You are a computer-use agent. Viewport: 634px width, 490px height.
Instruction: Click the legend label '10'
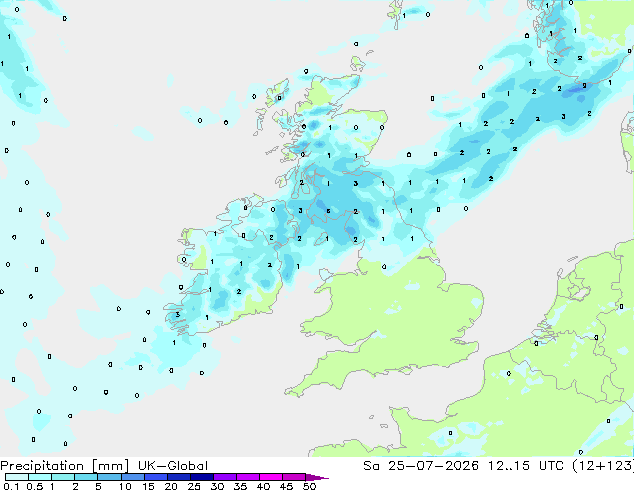[x=125, y=486]
